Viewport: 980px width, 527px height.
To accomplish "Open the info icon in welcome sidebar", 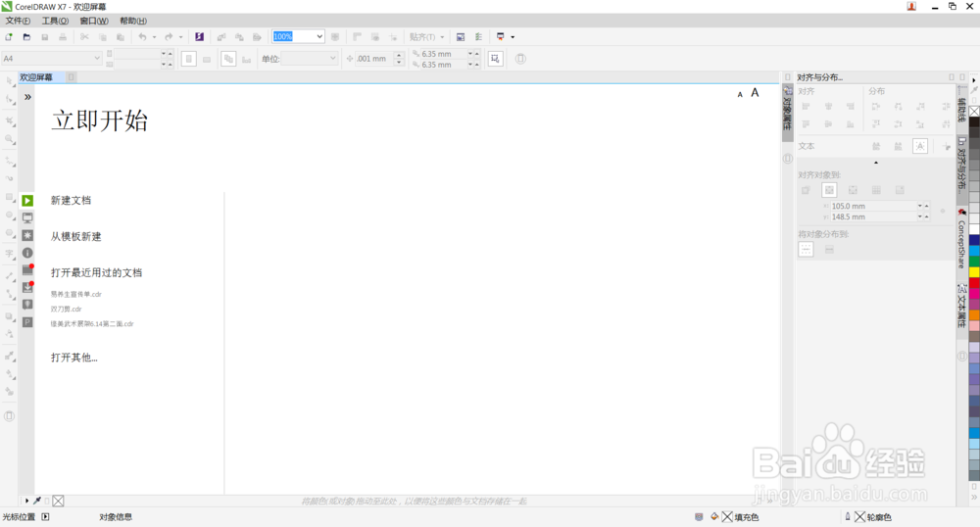I will click(x=27, y=253).
